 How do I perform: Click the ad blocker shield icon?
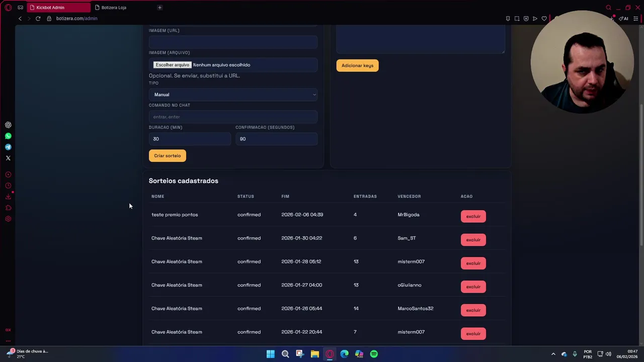pyautogui.click(x=526, y=19)
